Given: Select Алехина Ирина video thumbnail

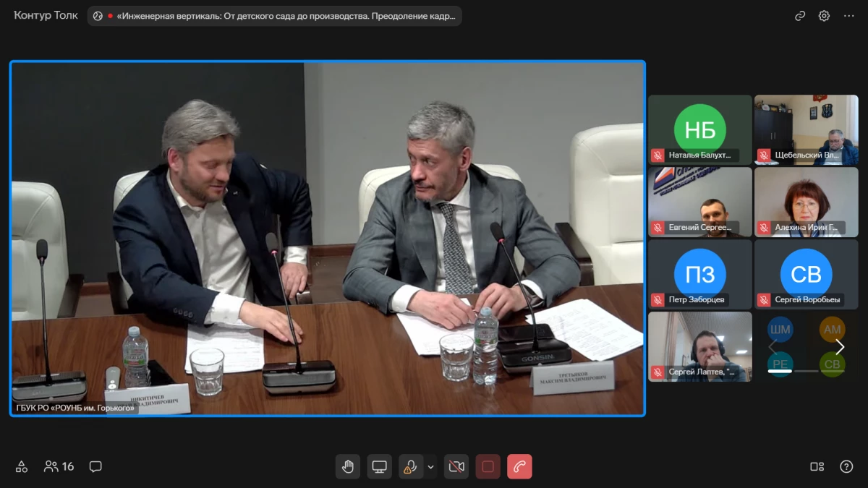Looking at the screenshot, I should tap(806, 202).
